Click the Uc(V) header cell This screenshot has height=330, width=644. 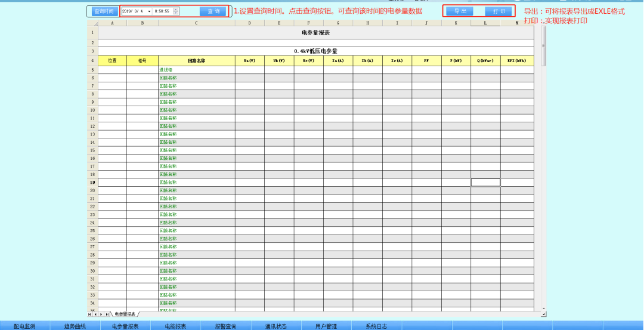[308, 61]
